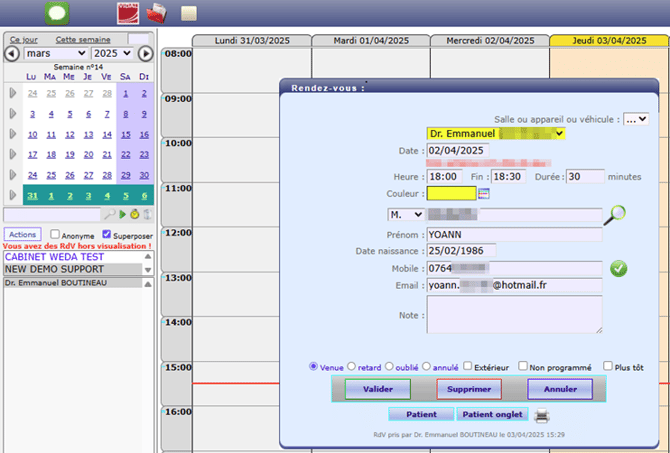This screenshot has height=453, width=670.
Task: Open the green chat bubble icon
Action: (x=57, y=13)
